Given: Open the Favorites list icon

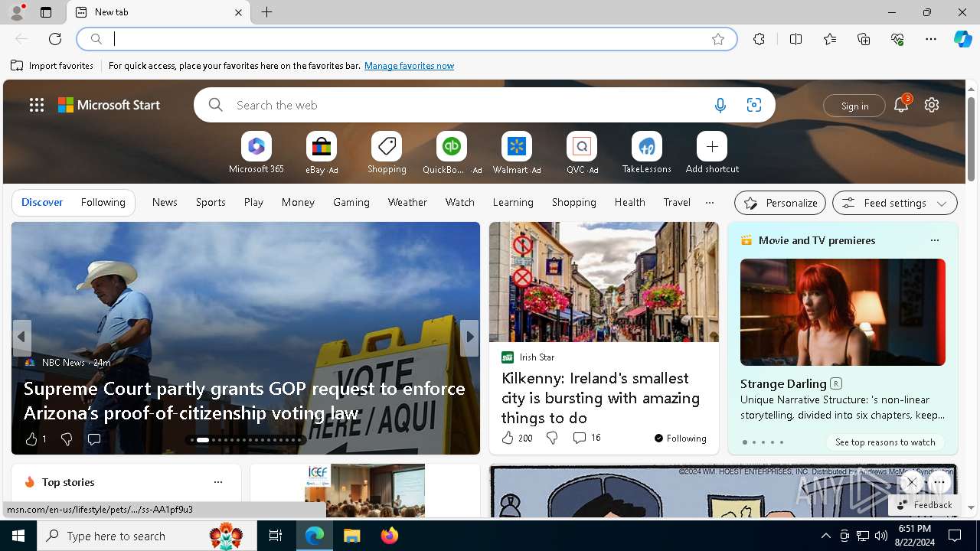Looking at the screenshot, I should click(x=830, y=39).
